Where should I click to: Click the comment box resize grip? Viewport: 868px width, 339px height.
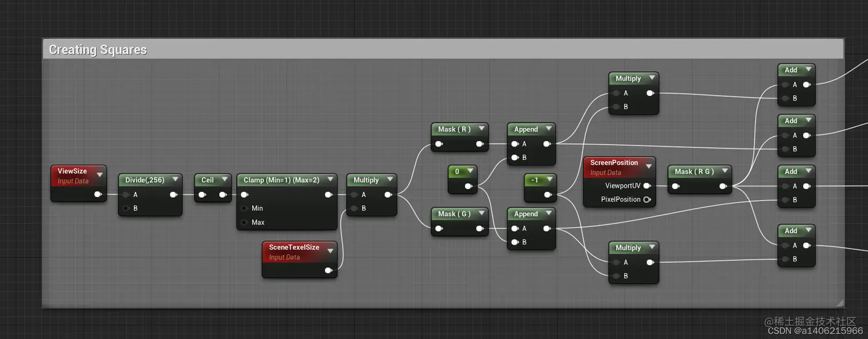tap(840, 304)
